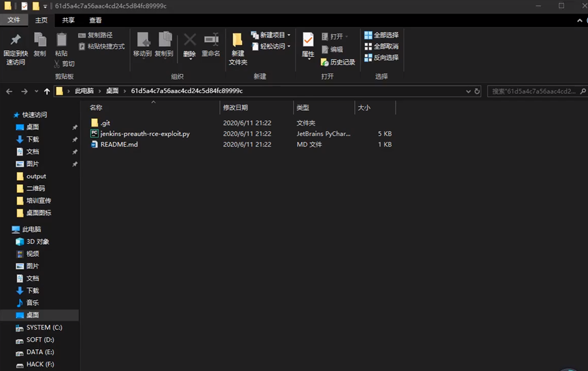Image resolution: width=588 pixels, height=371 pixels.
Task: Switch to the 查看 ribbon tab
Action: (95, 20)
